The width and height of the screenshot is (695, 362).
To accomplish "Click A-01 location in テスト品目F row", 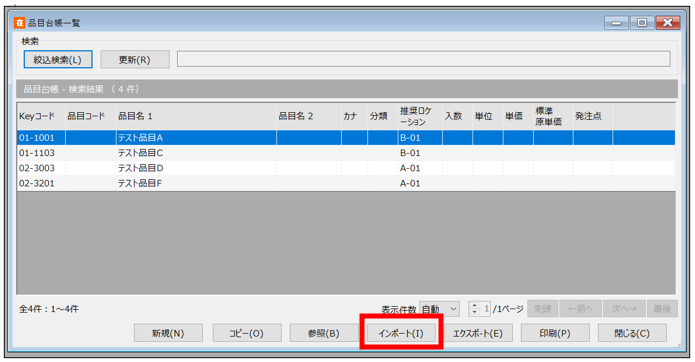I will pos(420,183).
